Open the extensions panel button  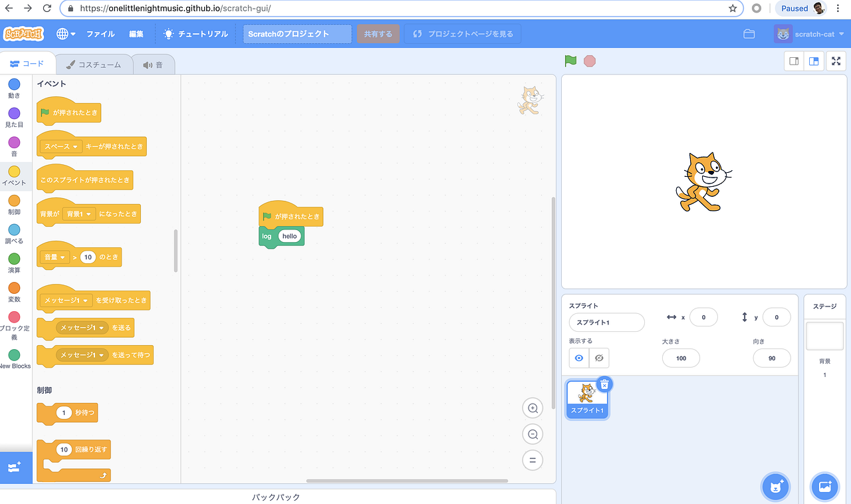click(x=14, y=467)
